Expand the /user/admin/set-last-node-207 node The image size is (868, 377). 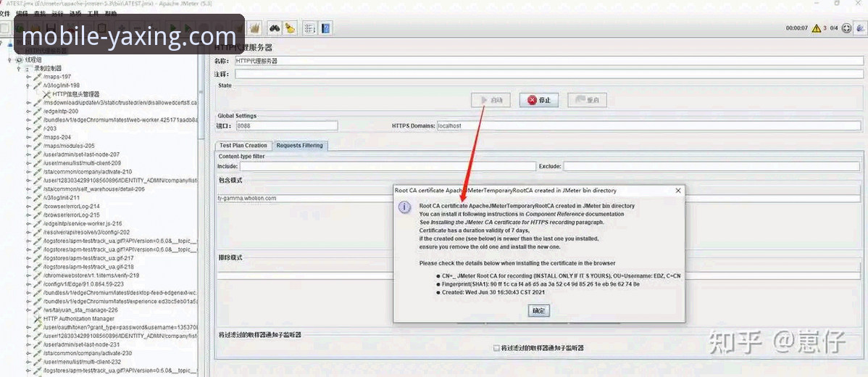pos(28,154)
